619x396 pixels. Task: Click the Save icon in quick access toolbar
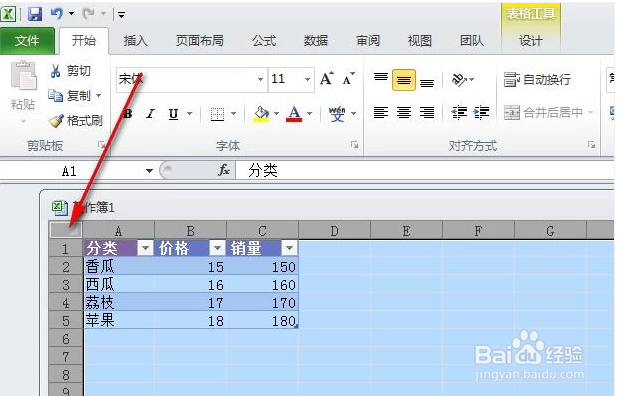tap(35, 14)
